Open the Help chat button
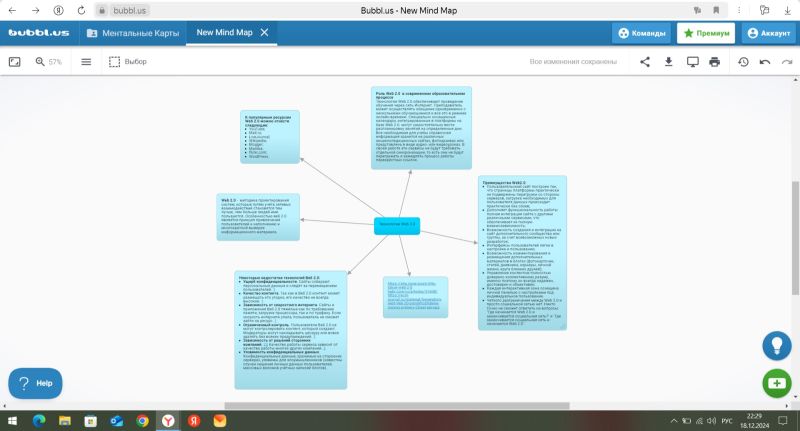Viewport: 800px width, 431px height. pyautogui.click(x=35, y=382)
